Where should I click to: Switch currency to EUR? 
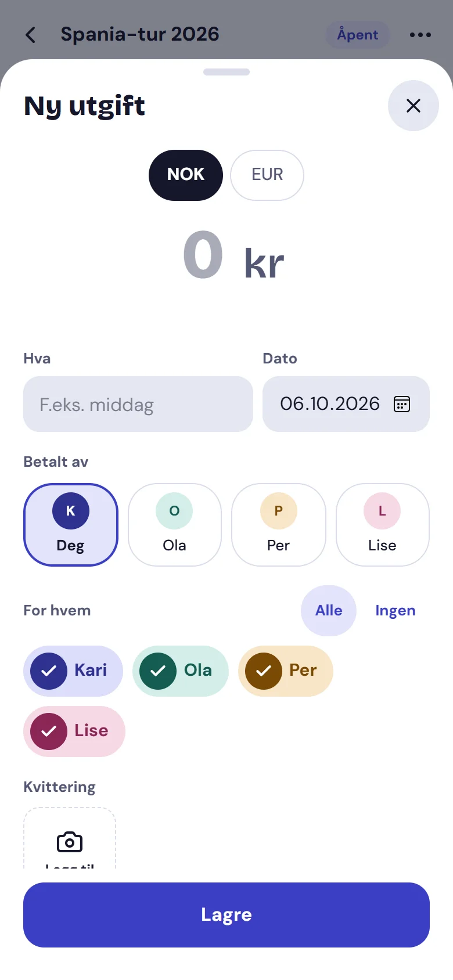pos(267,175)
